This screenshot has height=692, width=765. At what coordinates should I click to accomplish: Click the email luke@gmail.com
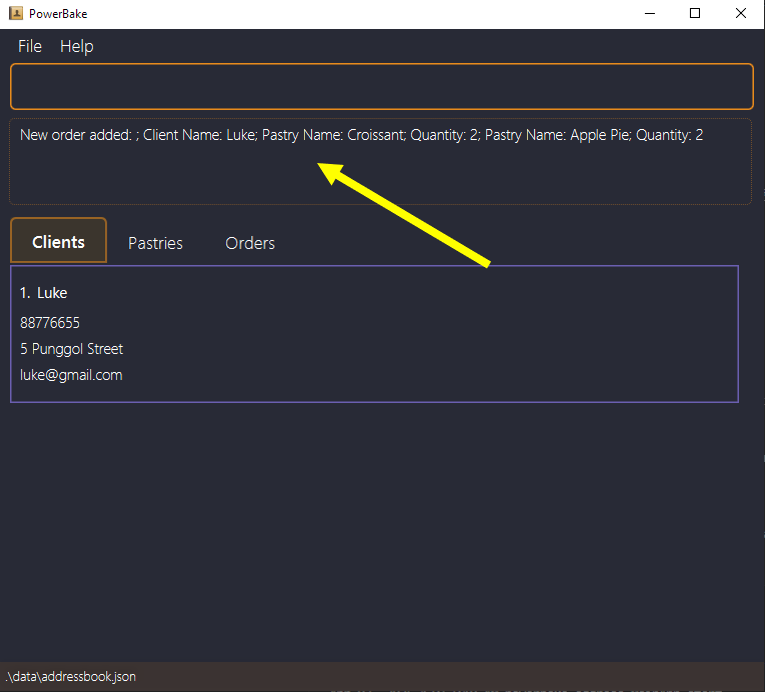[x=71, y=375]
